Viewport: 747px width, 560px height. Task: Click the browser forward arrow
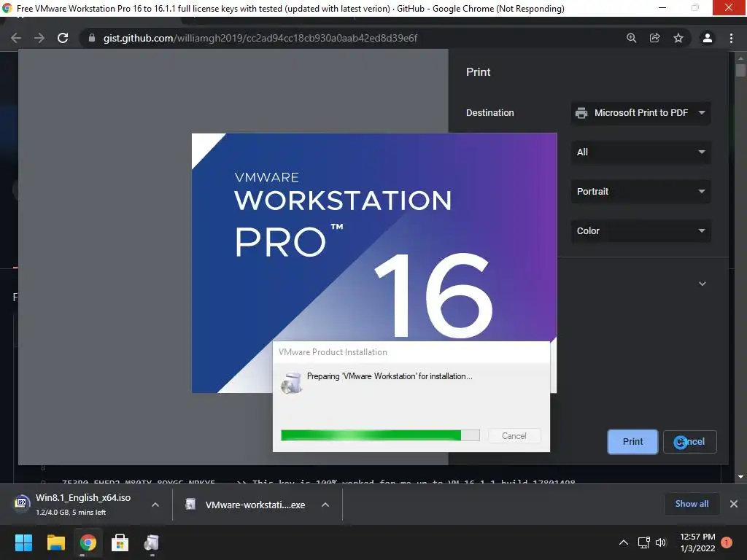pos(39,38)
